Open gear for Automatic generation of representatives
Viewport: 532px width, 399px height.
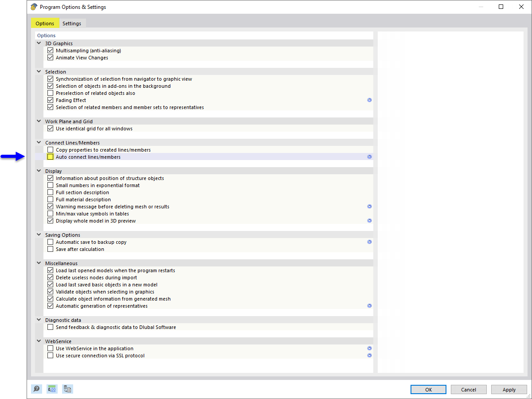369,305
